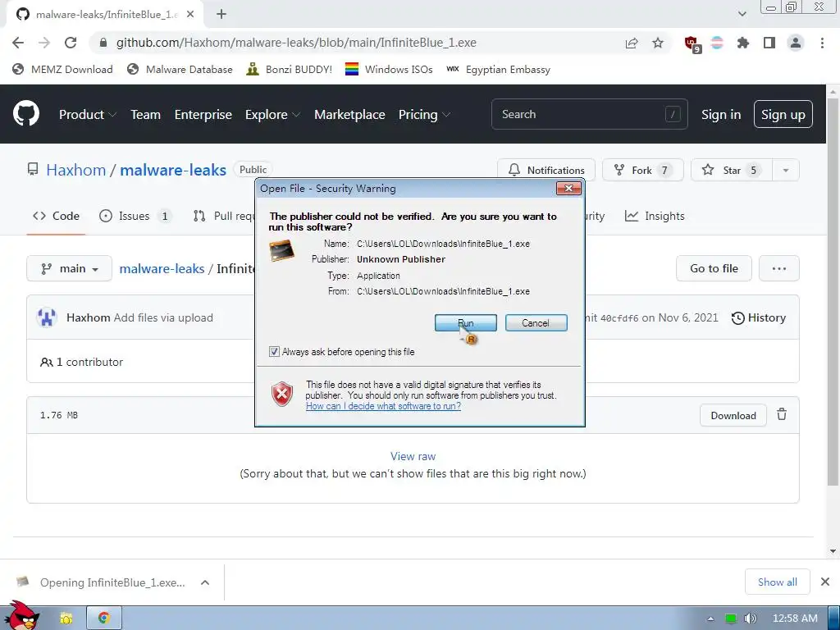Open the main branch selector

click(69, 268)
